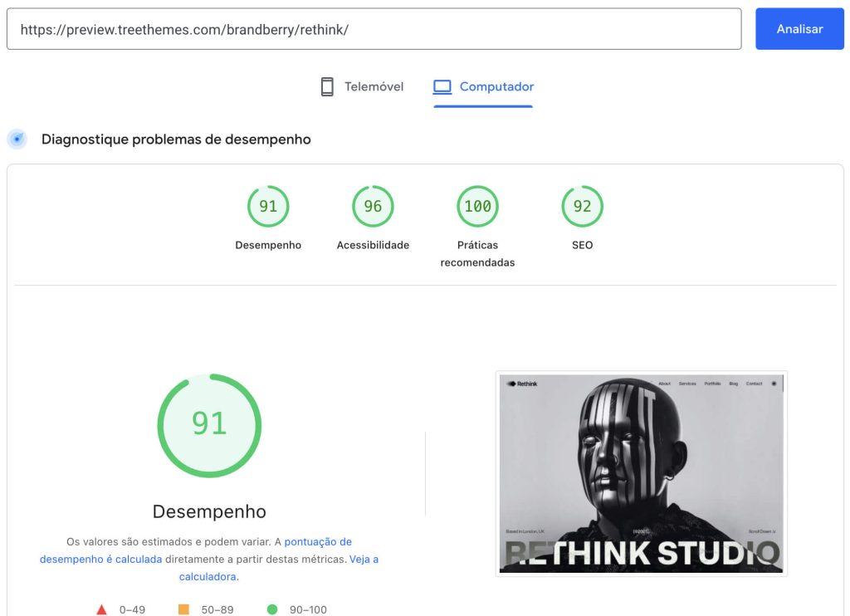Image resolution: width=850 pixels, height=616 pixels.
Task: Click the URL input field
Action: tap(374, 29)
